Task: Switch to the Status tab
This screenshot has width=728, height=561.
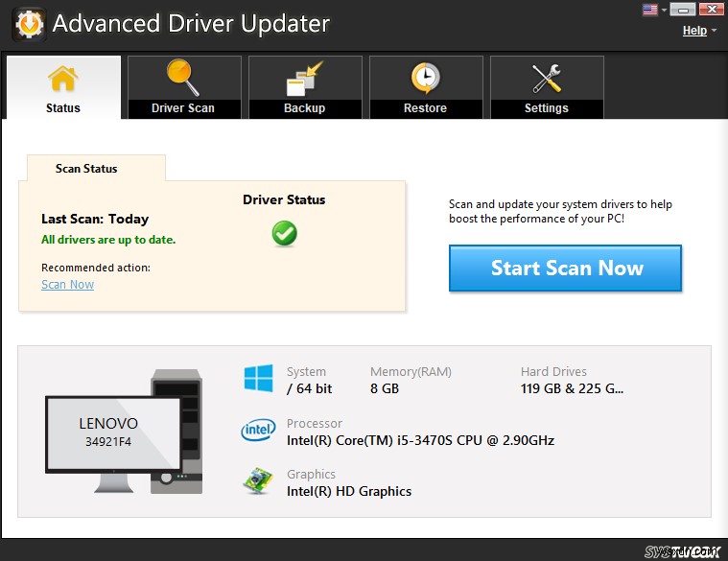Action: [63, 87]
